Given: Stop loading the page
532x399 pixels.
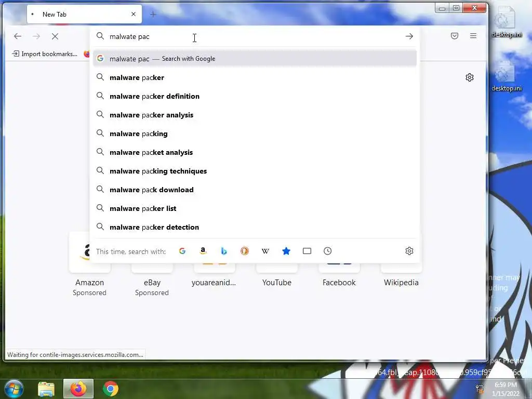Looking at the screenshot, I should click(x=55, y=36).
